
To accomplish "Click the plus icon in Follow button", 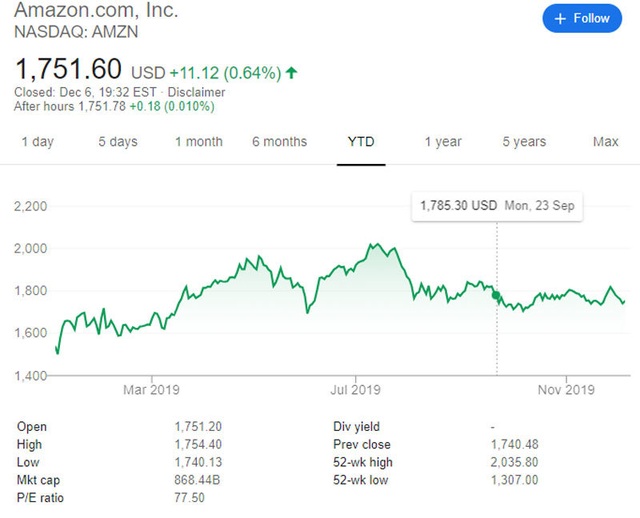I will pos(560,19).
